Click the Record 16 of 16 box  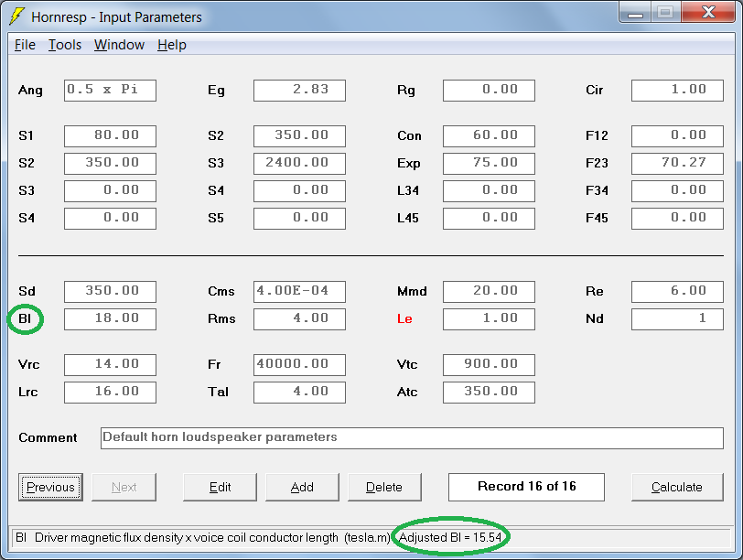526,487
